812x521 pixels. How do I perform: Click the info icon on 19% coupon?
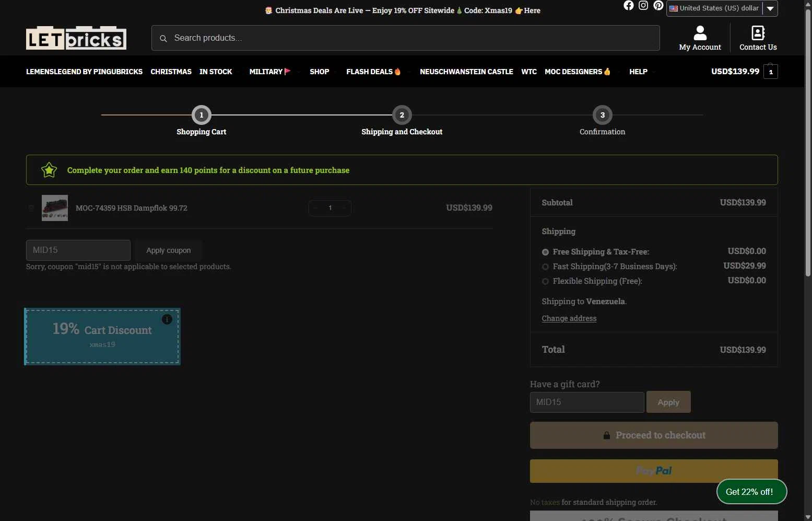coord(167,319)
